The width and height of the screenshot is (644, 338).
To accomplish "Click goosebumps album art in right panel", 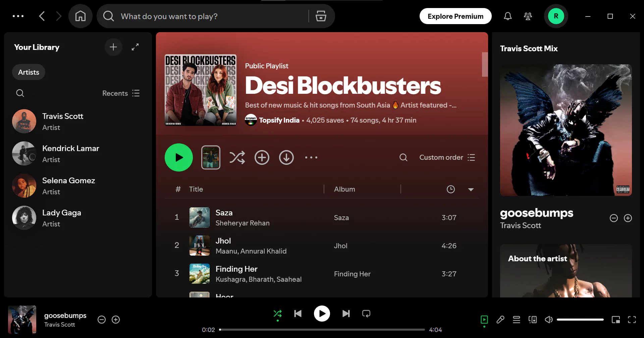I will (x=566, y=130).
